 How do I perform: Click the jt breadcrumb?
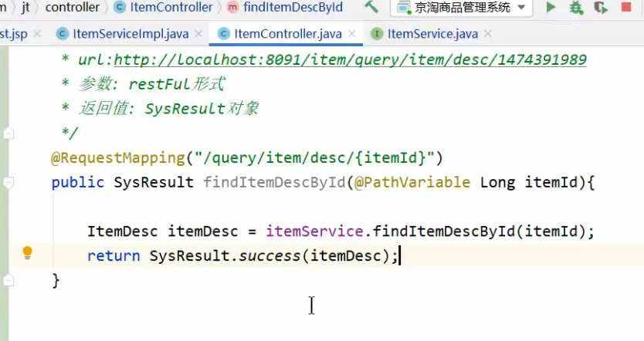pos(25,7)
